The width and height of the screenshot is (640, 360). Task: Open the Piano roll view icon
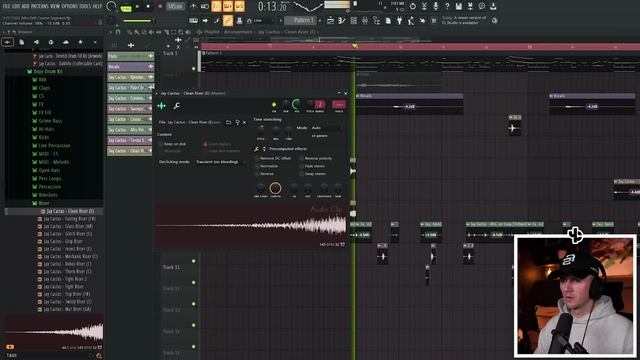[342, 20]
